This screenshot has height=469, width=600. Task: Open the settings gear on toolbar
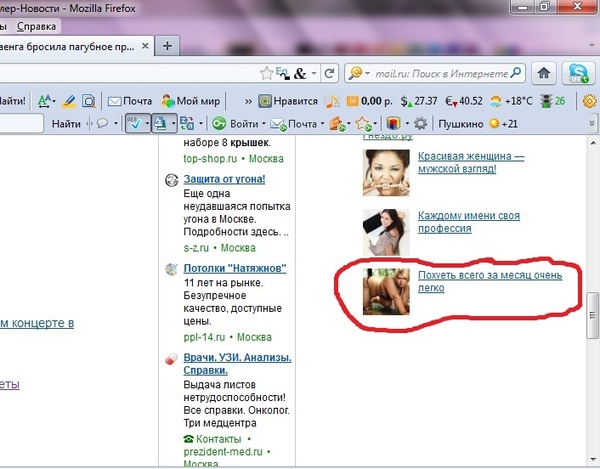[420, 123]
